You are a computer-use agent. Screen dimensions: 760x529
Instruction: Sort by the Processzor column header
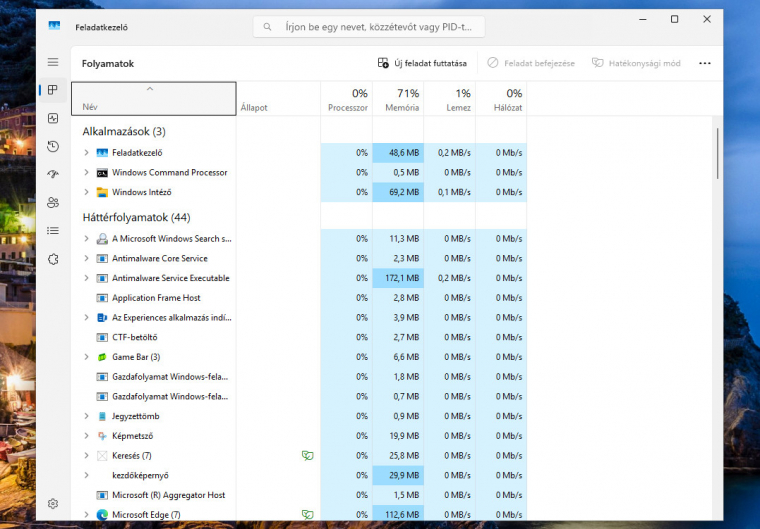click(x=346, y=99)
